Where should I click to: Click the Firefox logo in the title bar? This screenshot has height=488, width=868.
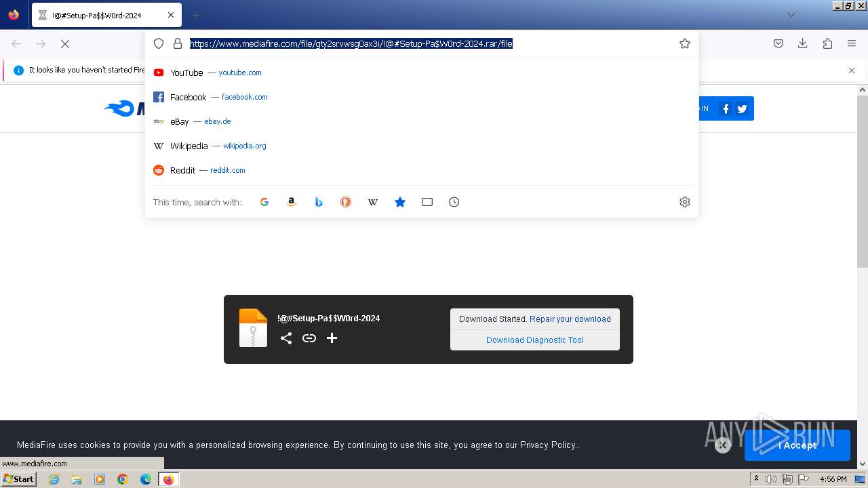[14, 14]
